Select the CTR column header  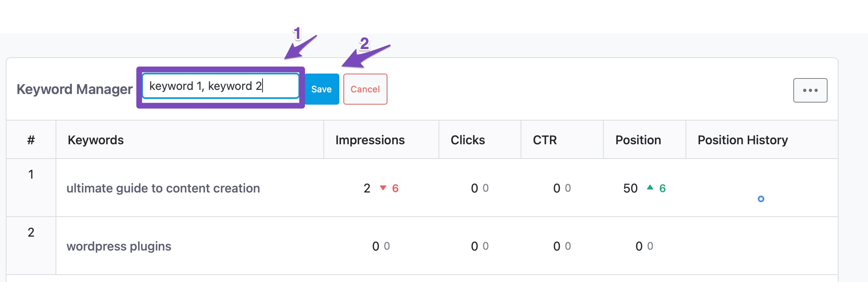pyautogui.click(x=545, y=140)
